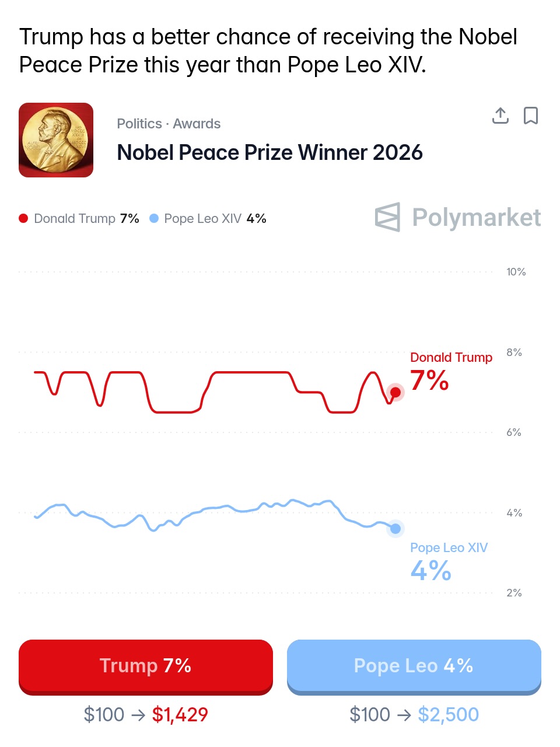
Task: Click the red Donald Trump legend dot
Action: (23, 218)
